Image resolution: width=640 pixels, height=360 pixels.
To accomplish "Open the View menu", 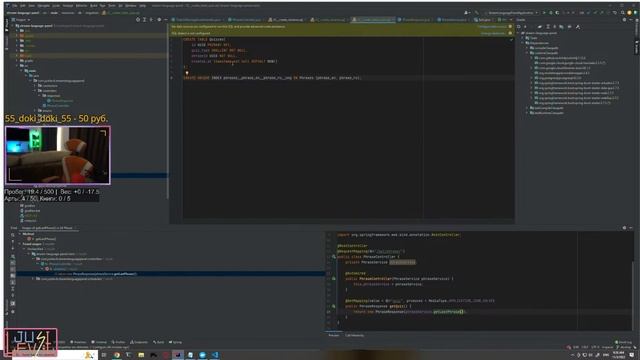I will 31,6.
